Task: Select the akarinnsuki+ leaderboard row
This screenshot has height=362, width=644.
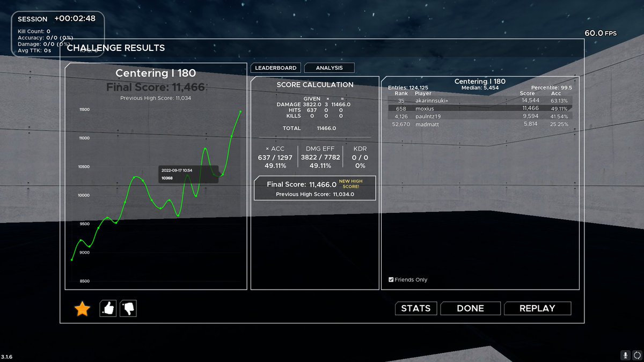Action: (480, 100)
